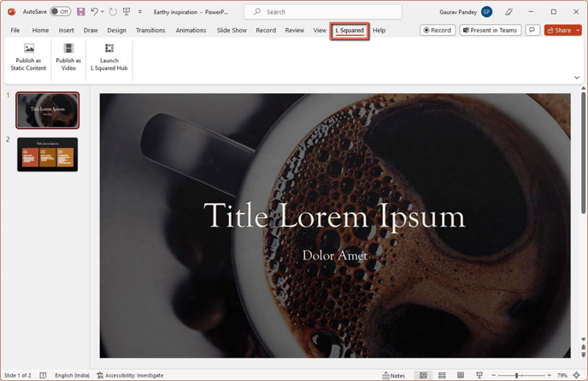Go to next slide double arrow

point(583,355)
